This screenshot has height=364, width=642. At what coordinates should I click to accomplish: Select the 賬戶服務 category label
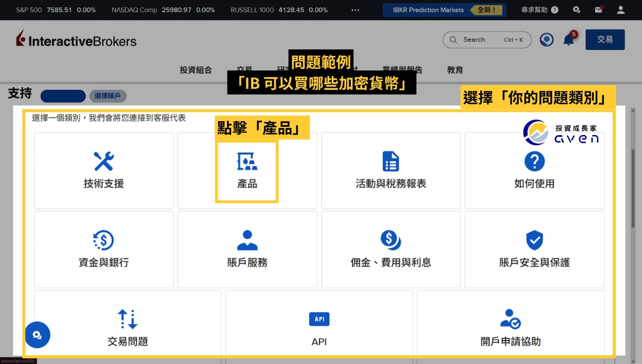pyautogui.click(x=247, y=262)
